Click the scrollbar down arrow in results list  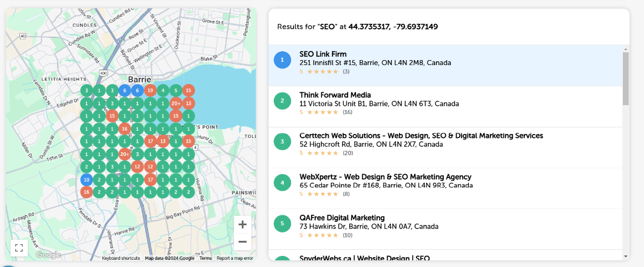point(626,256)
